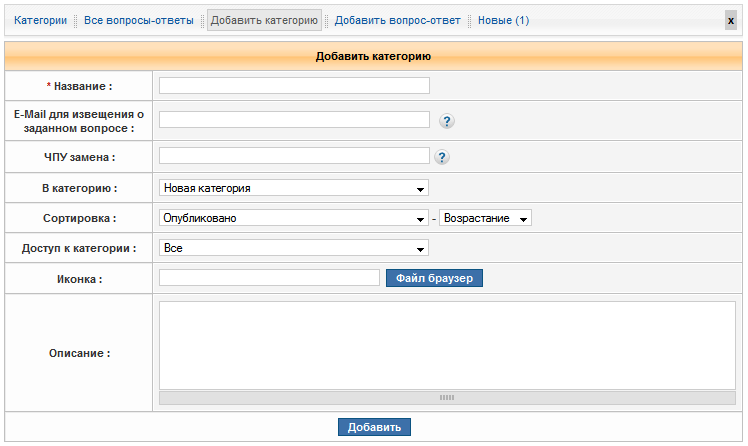
Task: Click into the ЧПУ замена input
Action: coord(294,156)
